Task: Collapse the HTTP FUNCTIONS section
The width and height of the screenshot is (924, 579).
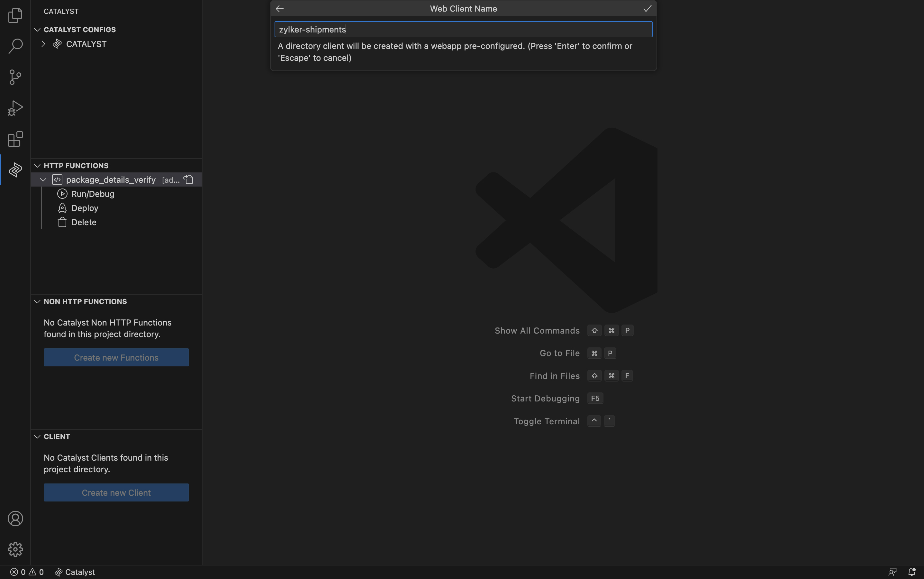Action: tap(37, 165)
